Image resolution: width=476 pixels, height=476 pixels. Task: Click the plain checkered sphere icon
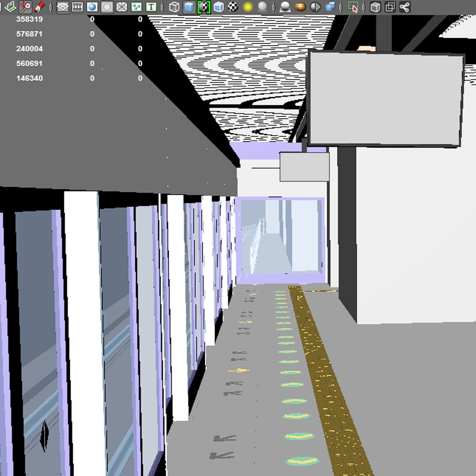coord(233,7)
